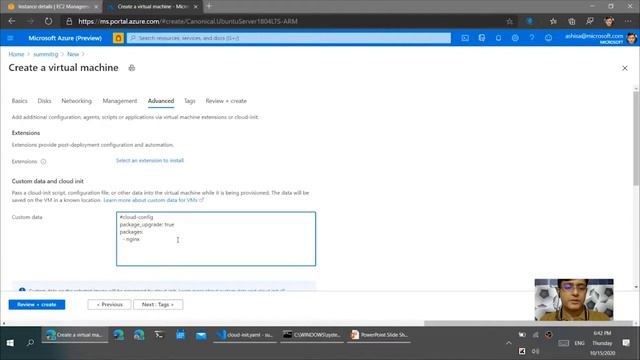Go to summitrg breadcrumb

46,54
